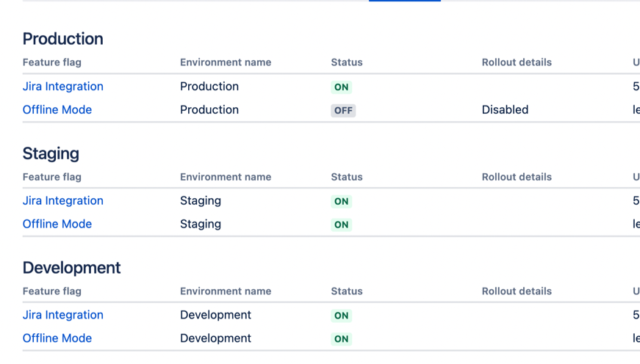Click the OFF status badge for Production Offline Mode
Viewport: 640px width, 364px height.
(343, 111)
